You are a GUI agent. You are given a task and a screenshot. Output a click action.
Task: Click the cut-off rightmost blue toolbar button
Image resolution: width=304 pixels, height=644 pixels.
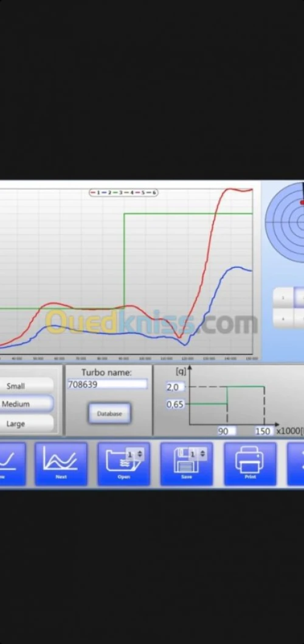tap(296, 464)
